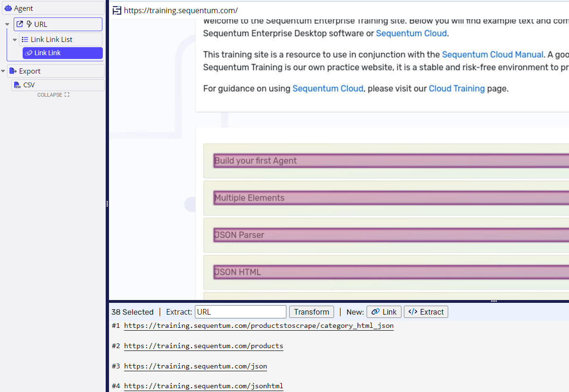Open result #2 products URL

pos(203,346)
